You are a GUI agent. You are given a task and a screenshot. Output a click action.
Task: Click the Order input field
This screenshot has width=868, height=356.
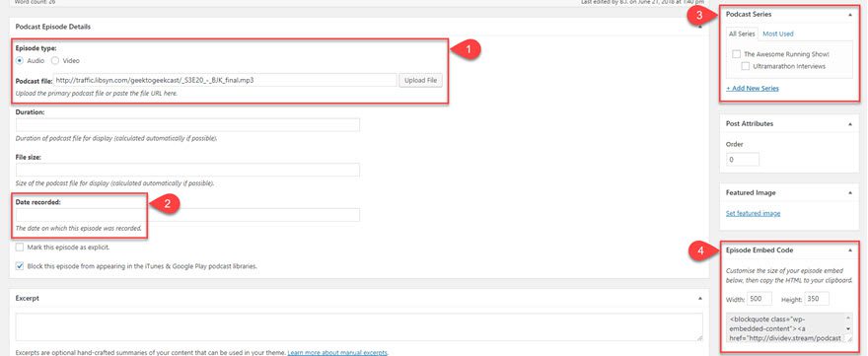(x=743, y=160)
